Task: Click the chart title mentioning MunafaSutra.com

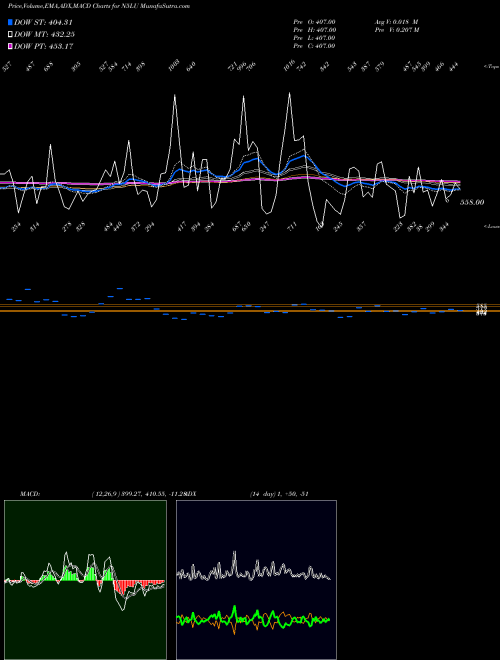Action: point(99,6)
